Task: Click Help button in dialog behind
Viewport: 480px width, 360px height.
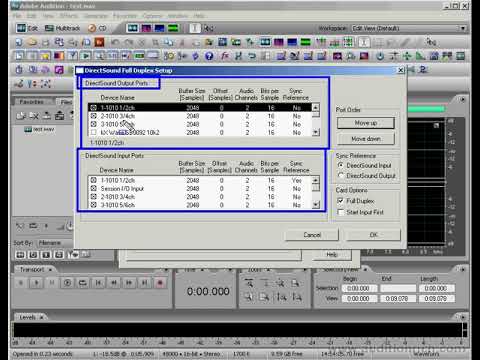Action: pyautogui.click(x=332, y=255)
